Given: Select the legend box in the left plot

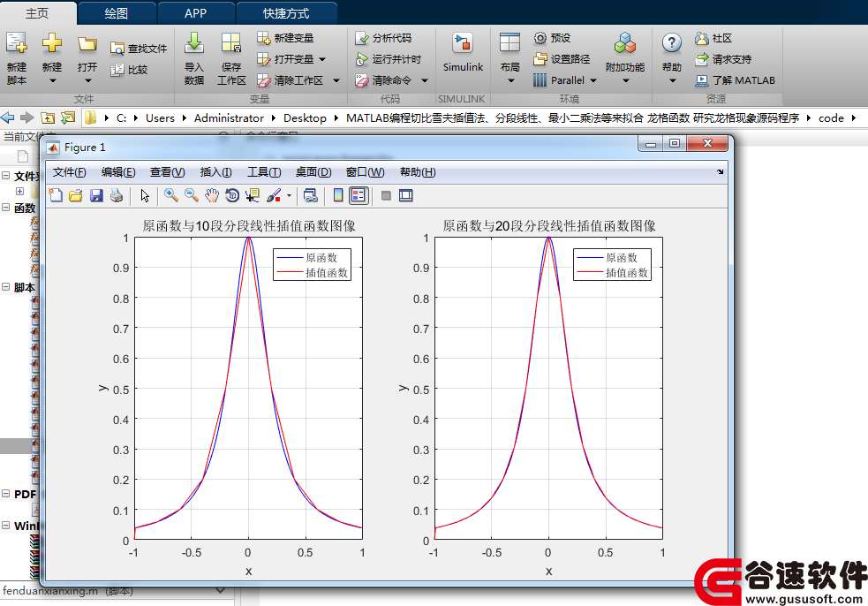Looking at the screenshot, I should tap(313, 265).
